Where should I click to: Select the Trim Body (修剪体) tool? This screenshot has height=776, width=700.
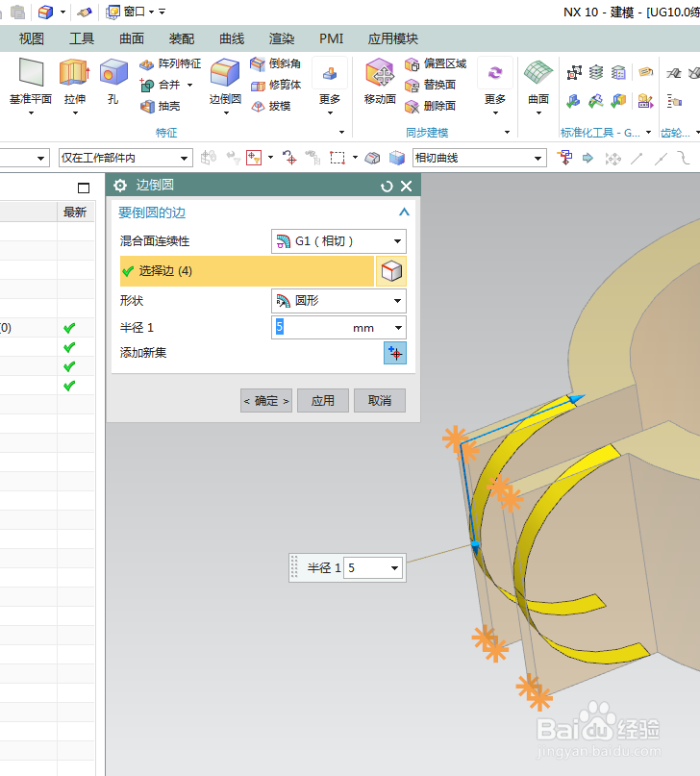point(275,86)
